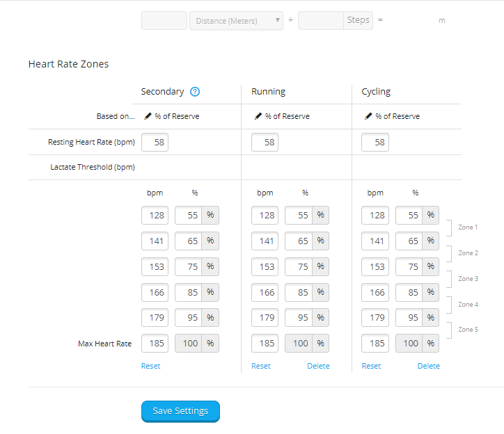Edit Cycling resting heart rate field
Image resolution: width=504 pixels, height=434 pixels.
[375, 143]
